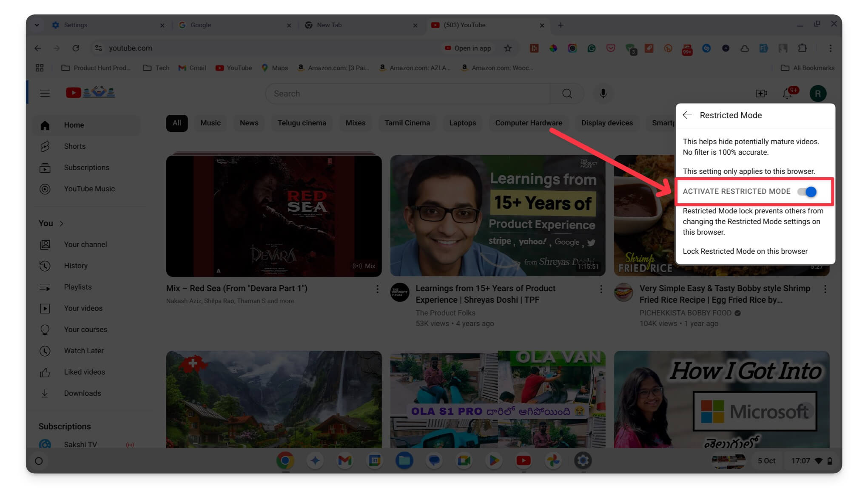
Task: Bookmark this page with star icon
Action: (x=508, y=48)
